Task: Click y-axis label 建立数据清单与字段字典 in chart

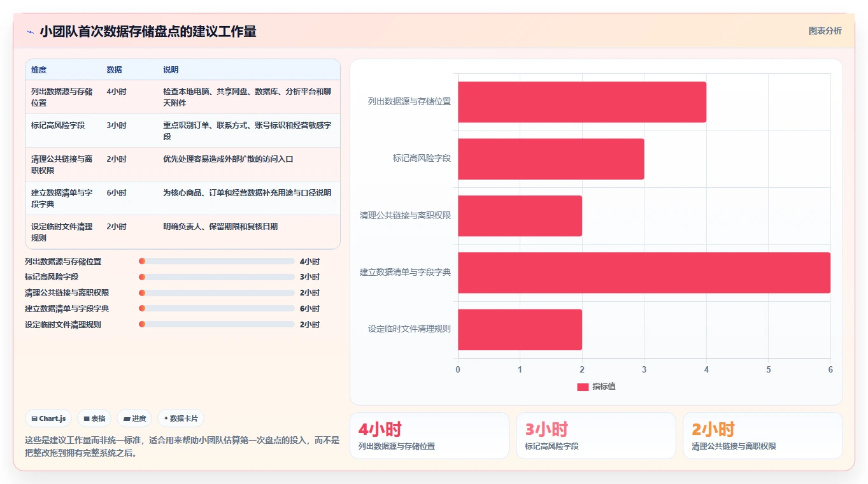Action: 405,273
